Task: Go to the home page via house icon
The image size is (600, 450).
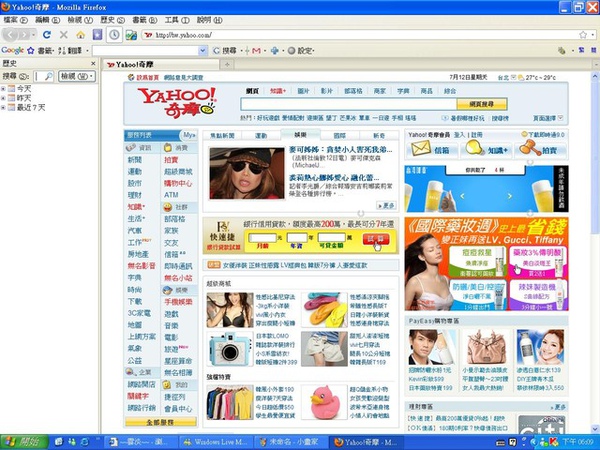Action: point(80,35)
